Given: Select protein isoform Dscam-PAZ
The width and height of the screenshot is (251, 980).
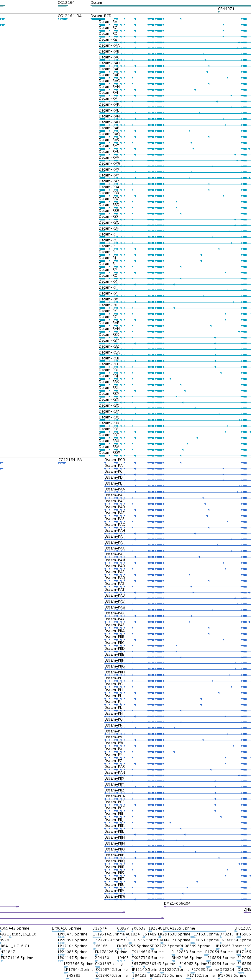Looking at the screenshot, I should 114,625.
